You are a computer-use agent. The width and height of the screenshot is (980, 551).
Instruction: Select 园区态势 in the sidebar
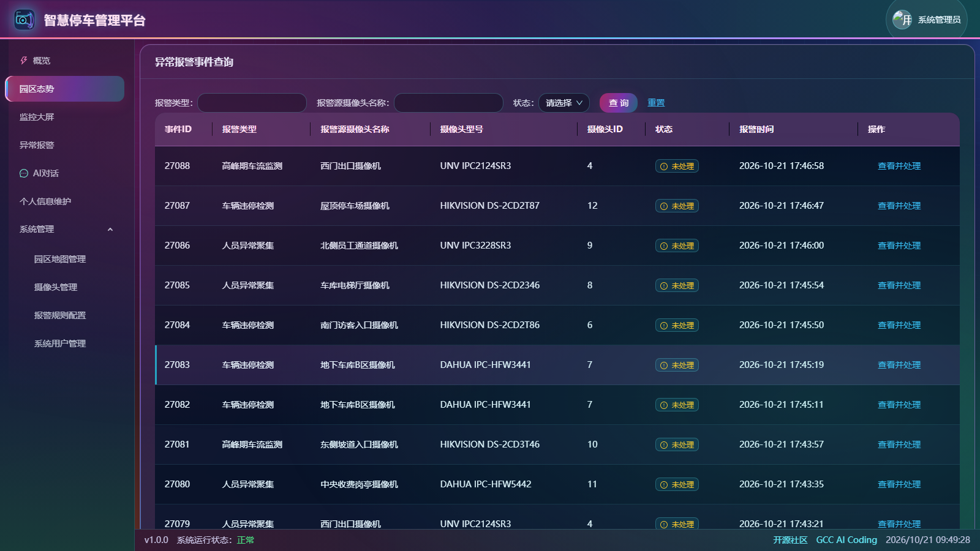[65, 89]
